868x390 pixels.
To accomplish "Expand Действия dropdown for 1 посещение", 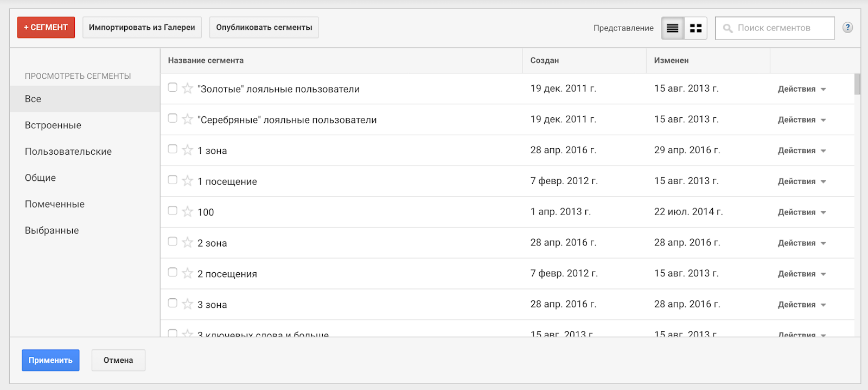I will (802, 181).
